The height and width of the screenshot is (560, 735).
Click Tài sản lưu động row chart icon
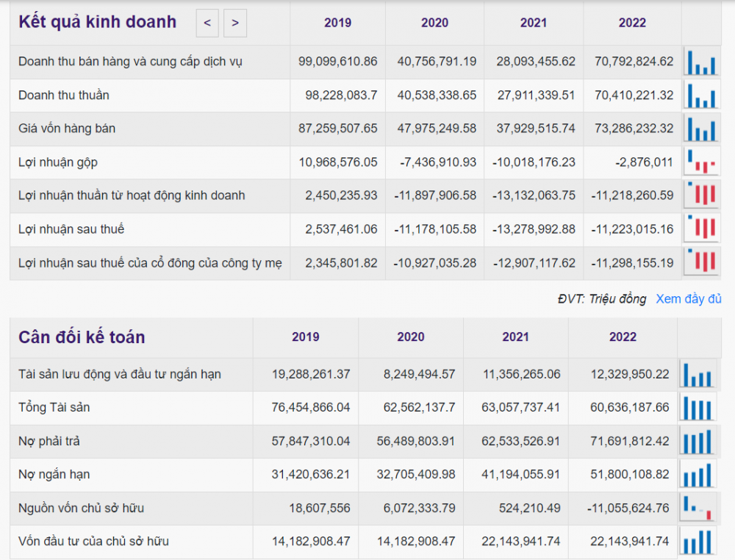[x=697, y=374]
